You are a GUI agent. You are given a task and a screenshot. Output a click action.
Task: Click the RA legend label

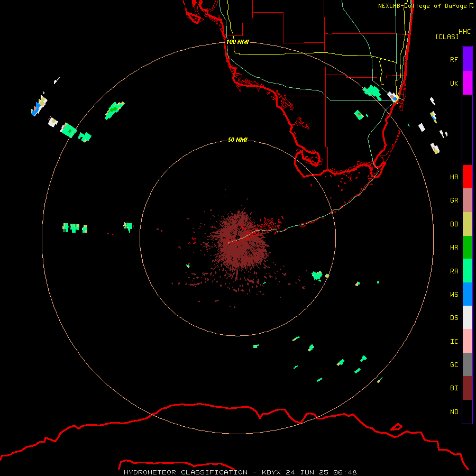pos(454,271)
